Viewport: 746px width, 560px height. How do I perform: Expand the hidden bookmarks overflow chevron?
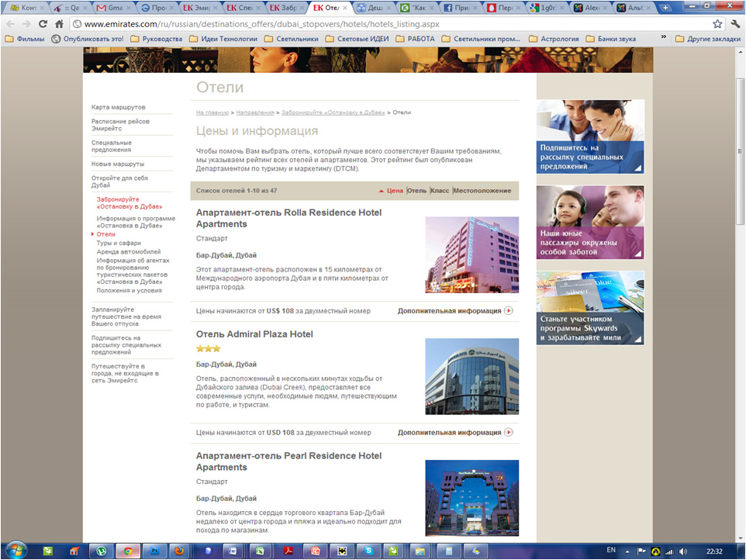click(663, 37)
